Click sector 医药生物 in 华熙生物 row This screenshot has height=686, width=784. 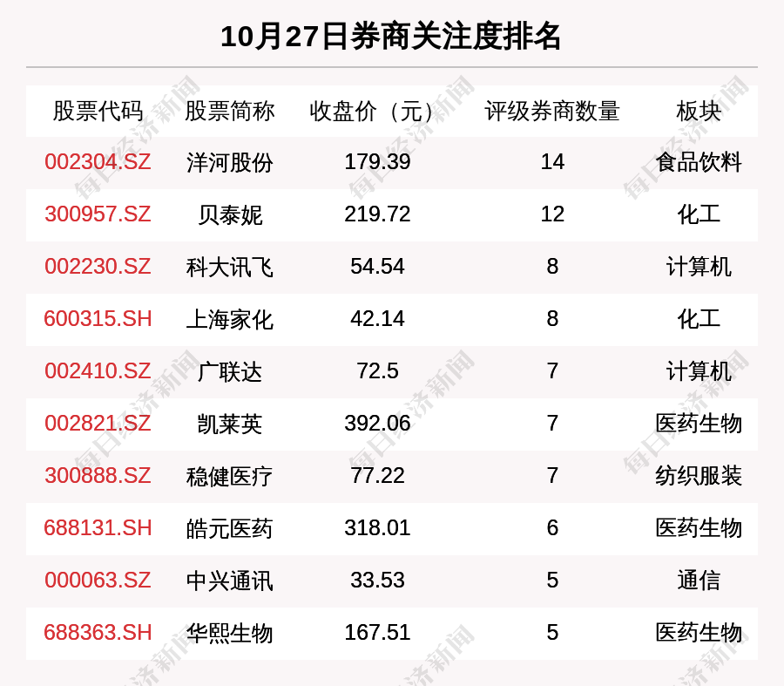[699, 634]
